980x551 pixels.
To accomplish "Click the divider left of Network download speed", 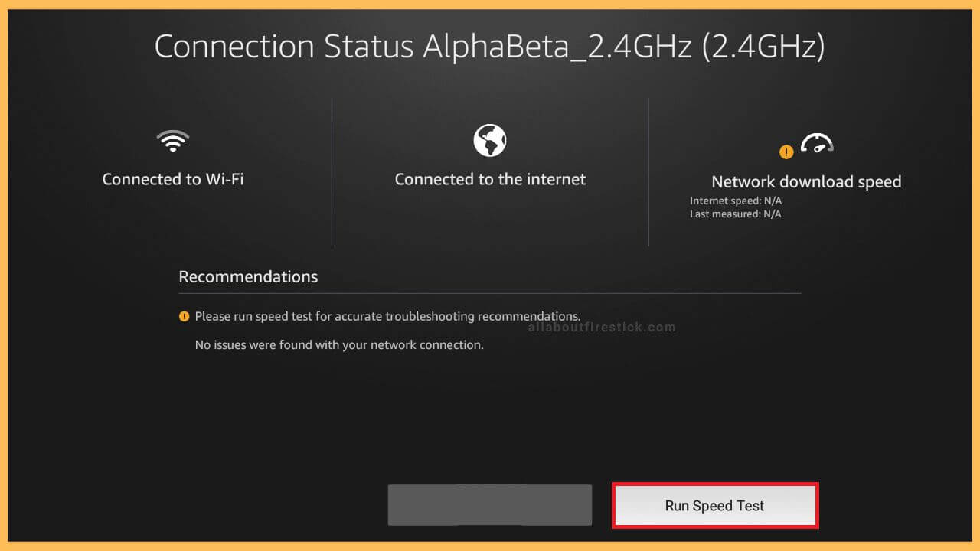I will [x=648, y=172].
